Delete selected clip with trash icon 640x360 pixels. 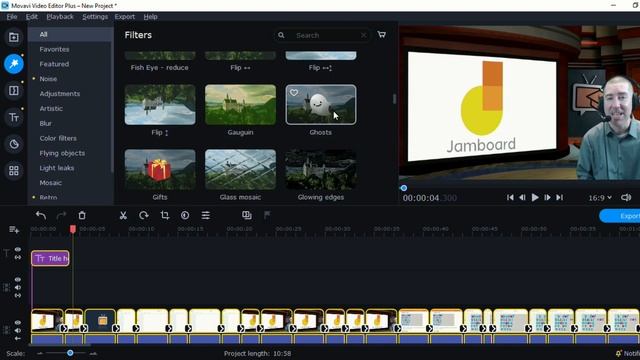pyautogui.click(x=82, y=215)
